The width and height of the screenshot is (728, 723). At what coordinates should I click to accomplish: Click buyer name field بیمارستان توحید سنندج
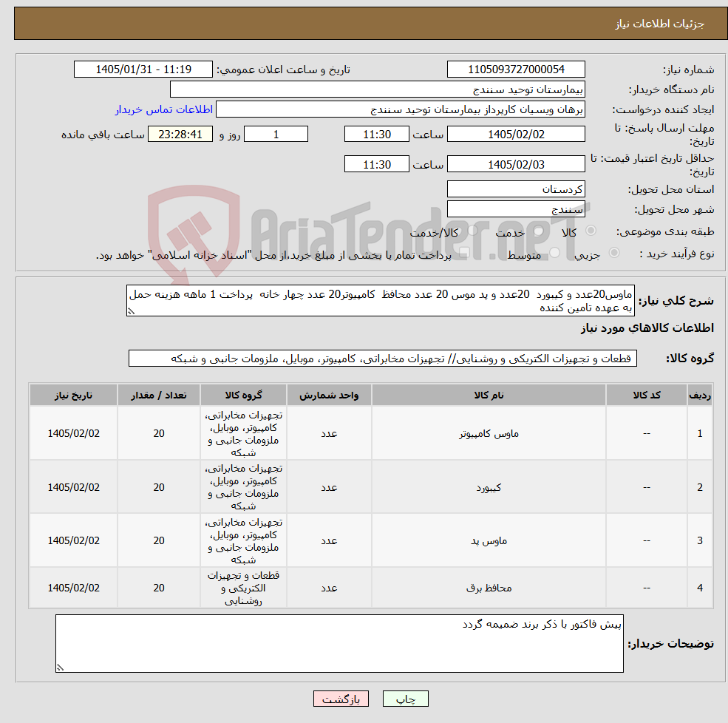click(378, 89)
